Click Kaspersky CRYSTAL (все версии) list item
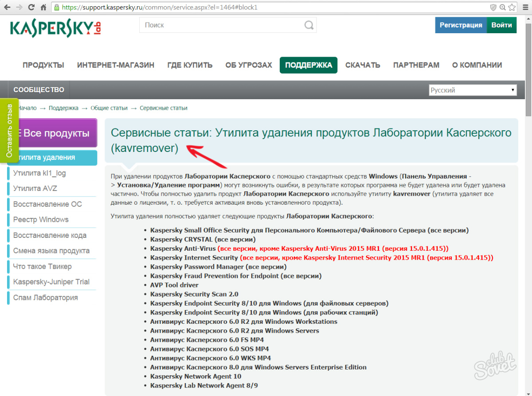Viewport: 532px width, 396px height. pos(203,239)
